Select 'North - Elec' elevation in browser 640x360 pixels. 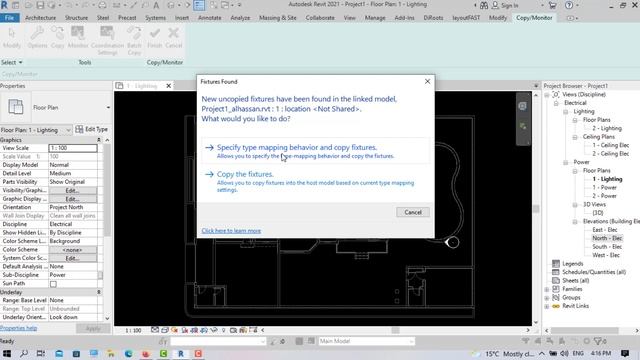pyautogui.click(x=607, y=238)
